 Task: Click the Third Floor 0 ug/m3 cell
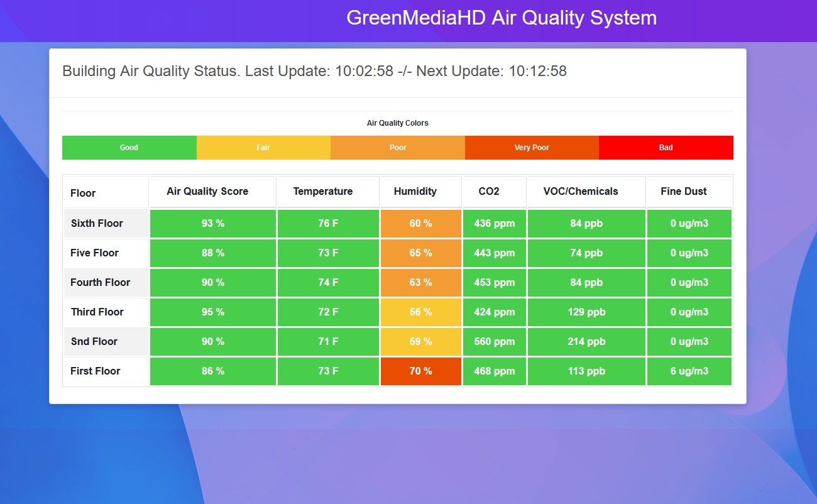(x=689, y=312)
